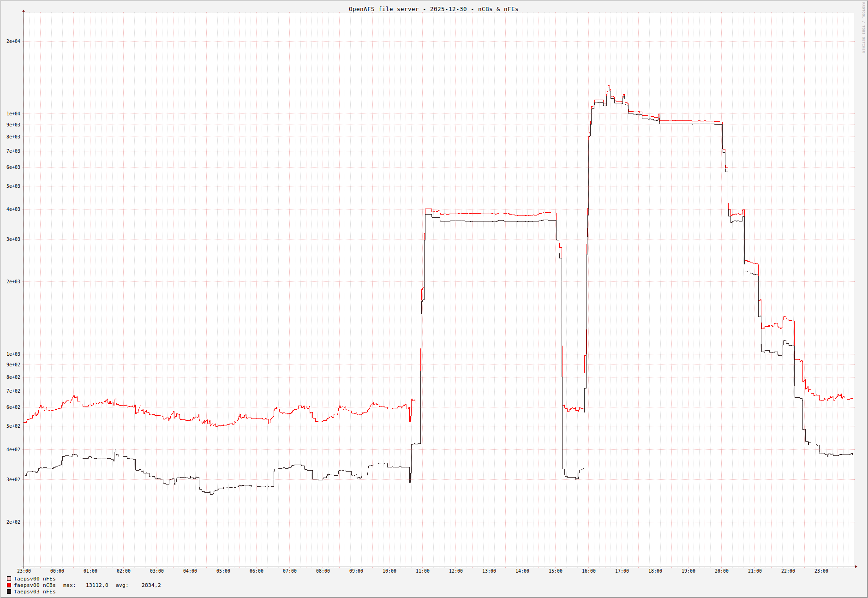Screen dimensions: 868x598
Task: Select the faepsv00 nCBs legend label
Action: [35, 585]
